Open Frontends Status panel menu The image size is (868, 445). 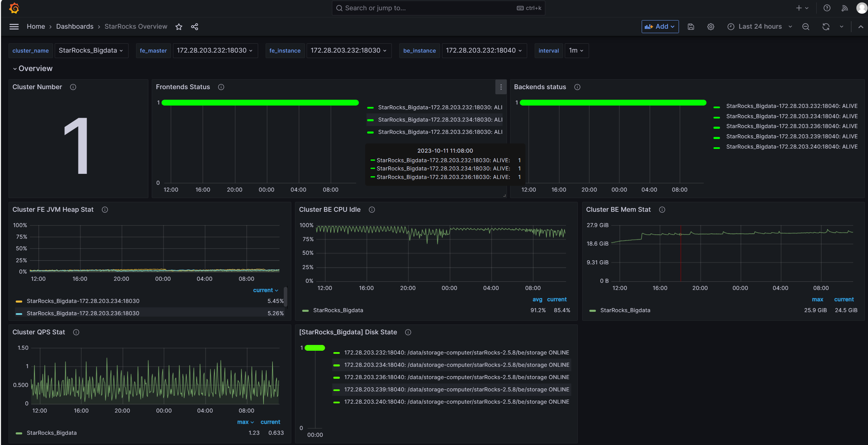[501, 87]
